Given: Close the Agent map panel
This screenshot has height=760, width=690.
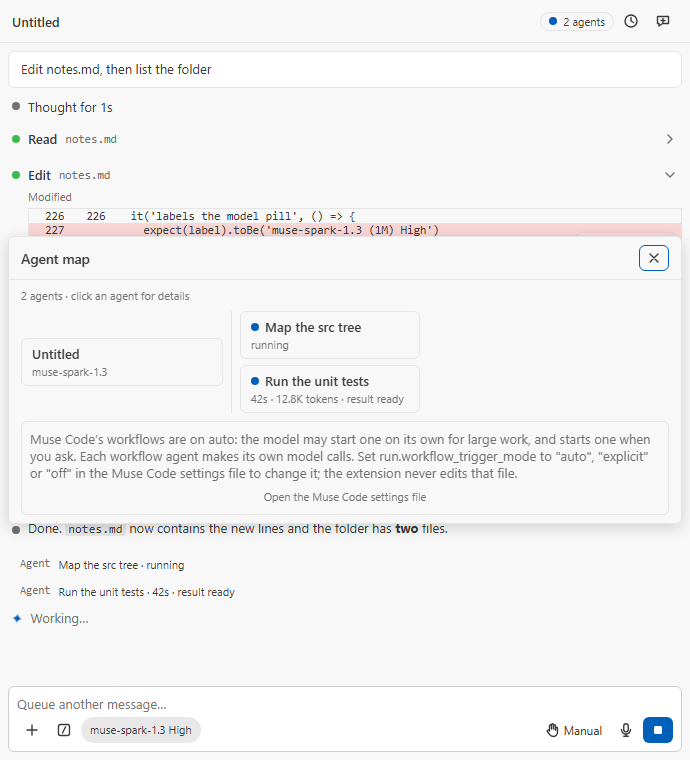Looking at the screenshot, I should 654,258.
